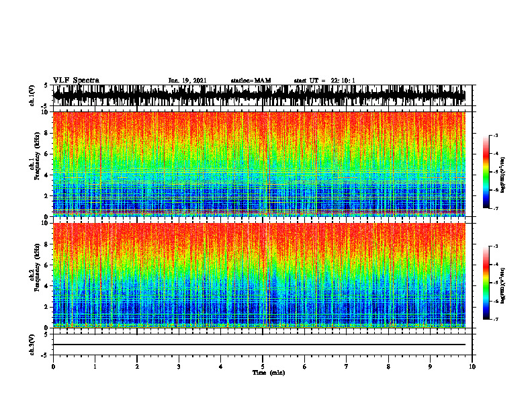Click the "-3" tick on the ch.2 color bar
This screenshot has height=411, width=532.
point(496,246)
